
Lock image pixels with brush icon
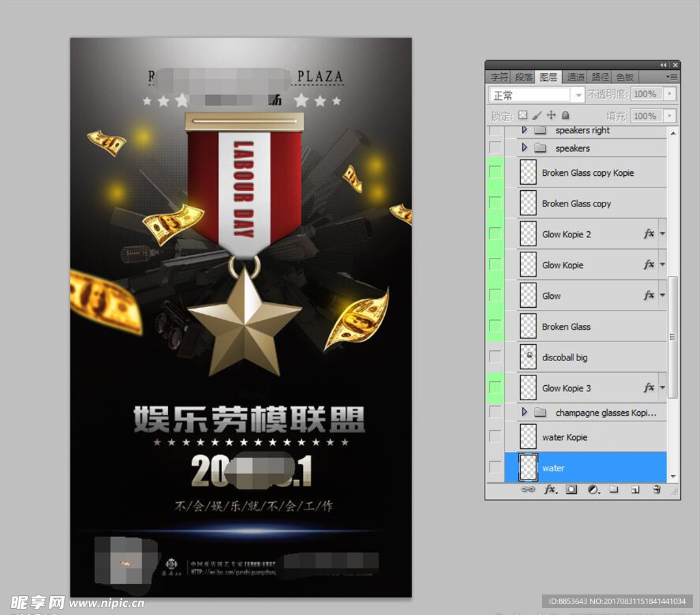pyautogui.click(x=537, y=115)
